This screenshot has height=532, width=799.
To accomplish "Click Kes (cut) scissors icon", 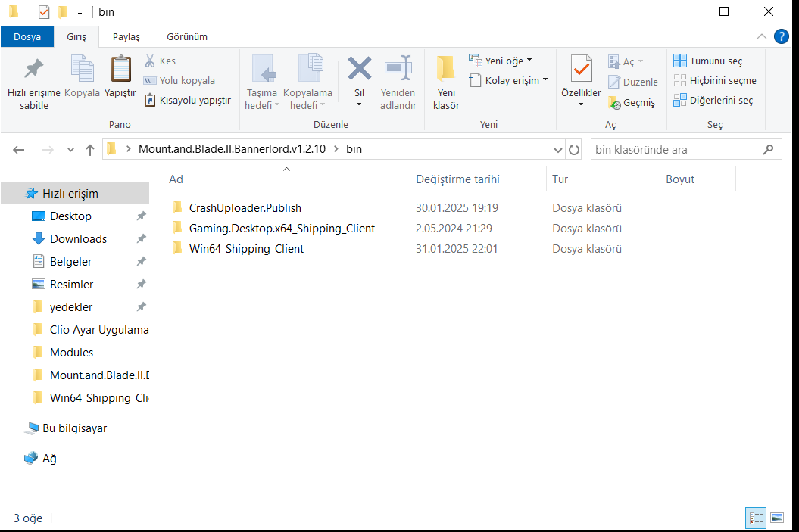I will [x=150, y=61].
